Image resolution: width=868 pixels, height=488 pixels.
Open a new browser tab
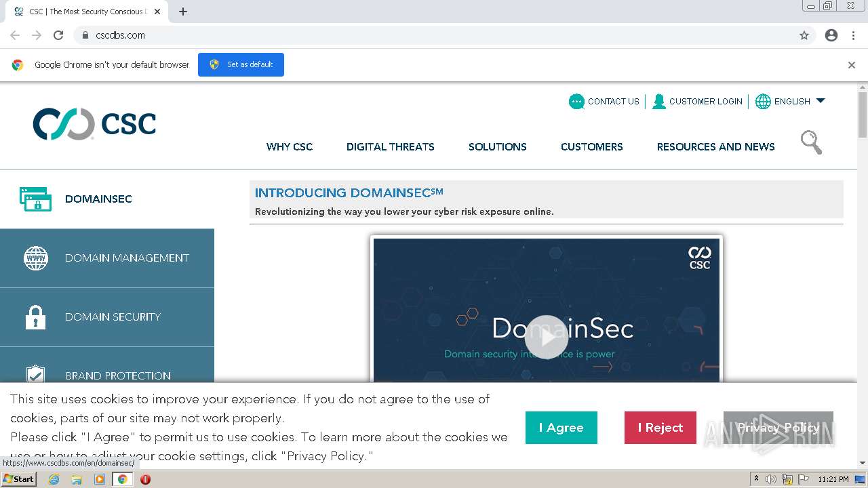183,12
